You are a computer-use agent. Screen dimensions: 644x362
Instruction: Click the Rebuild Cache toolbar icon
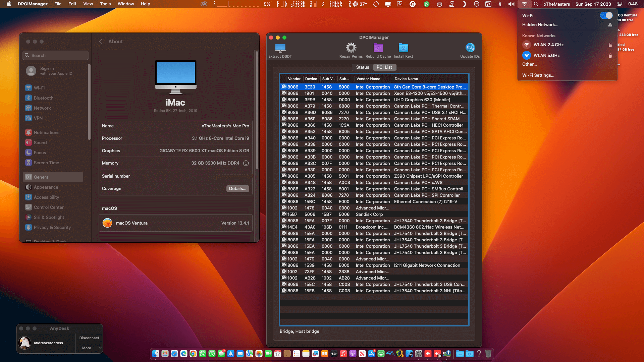(378, 48)
